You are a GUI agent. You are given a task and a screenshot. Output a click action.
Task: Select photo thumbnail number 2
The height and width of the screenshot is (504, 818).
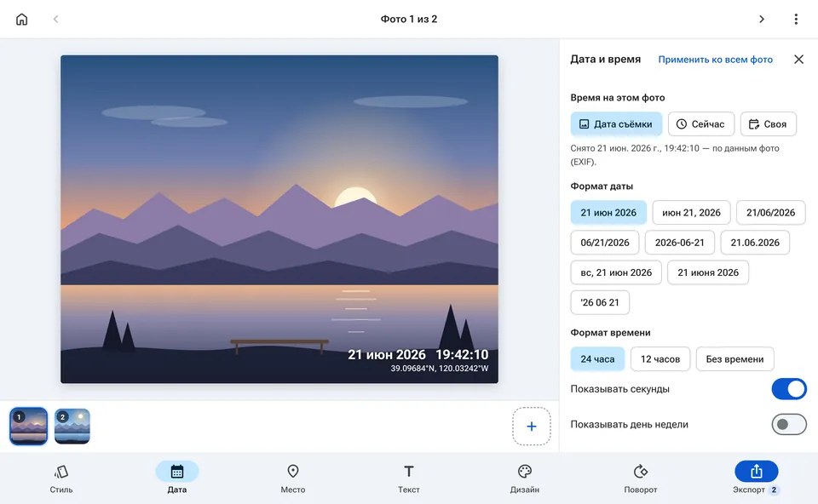[x=72, y=427]
